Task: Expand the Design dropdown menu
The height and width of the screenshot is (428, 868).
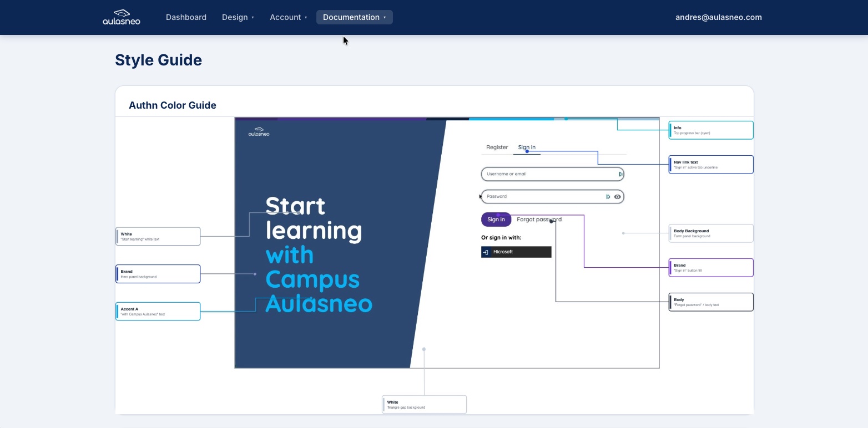Action: coord(238,17)
